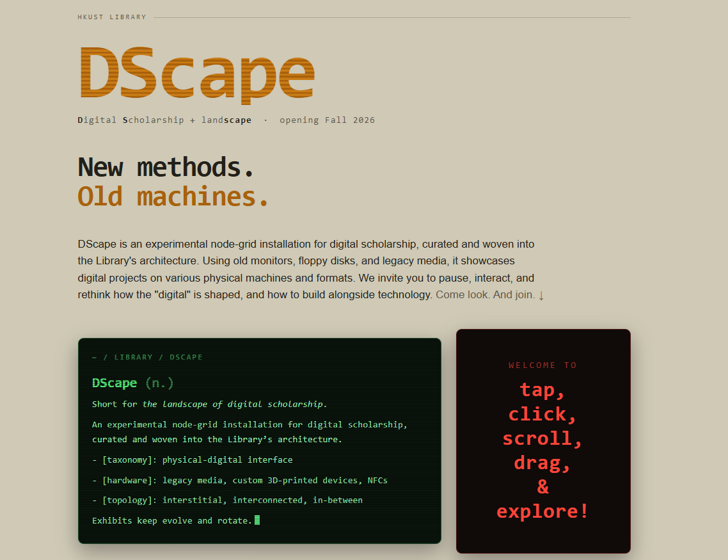Click the "Old machines." orange heading
Screen dimensions: 728x560
[x=173, y=197]
